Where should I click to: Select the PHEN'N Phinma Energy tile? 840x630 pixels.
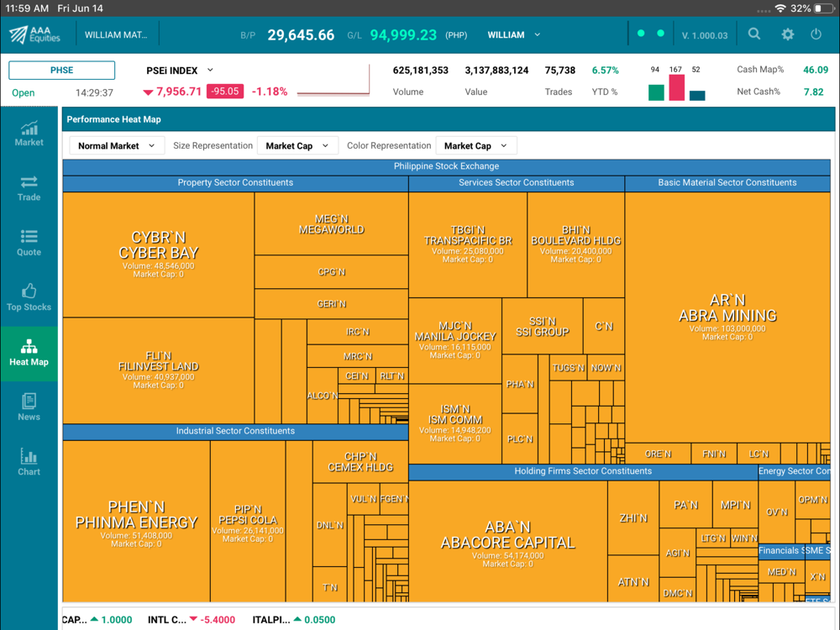(136, 521)
